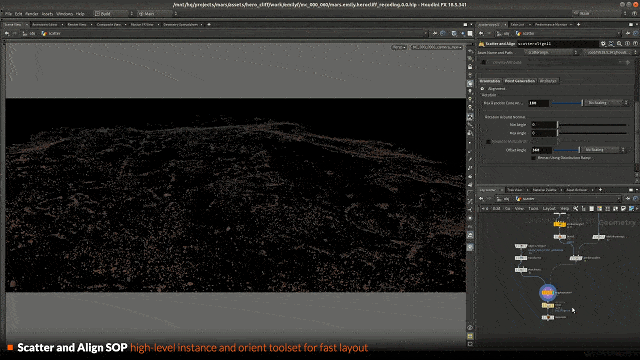Click the network pane pin icon
This screenshot has width=640, height=360.
(x=628, y=199)
